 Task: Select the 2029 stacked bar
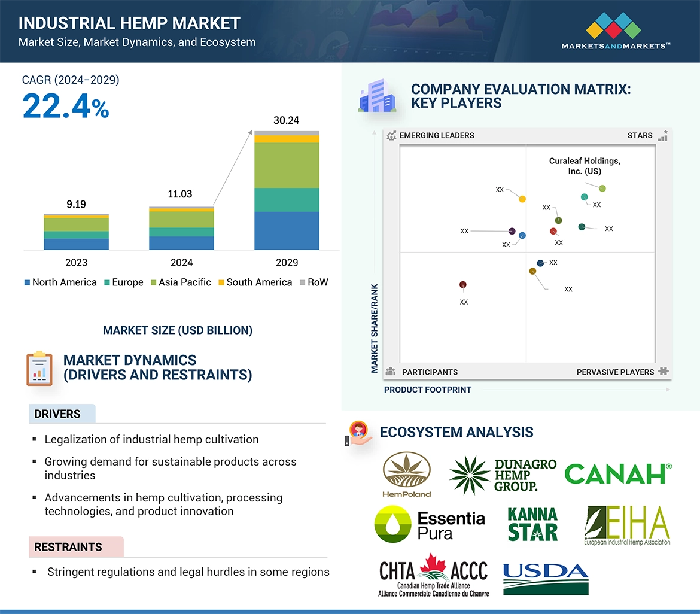point(287,190)
